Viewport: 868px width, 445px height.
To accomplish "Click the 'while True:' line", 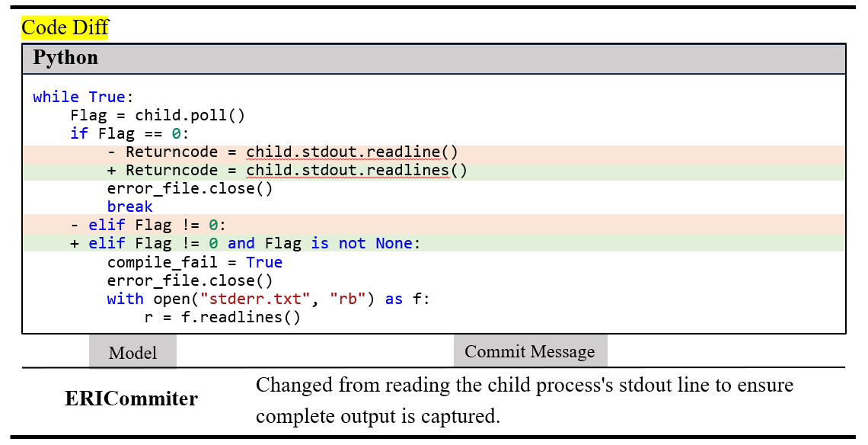I will [83, 97].
